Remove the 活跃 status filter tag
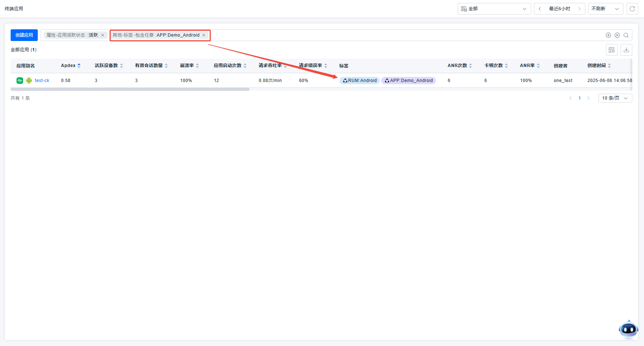Screen dimensions: 644x346 103,35
